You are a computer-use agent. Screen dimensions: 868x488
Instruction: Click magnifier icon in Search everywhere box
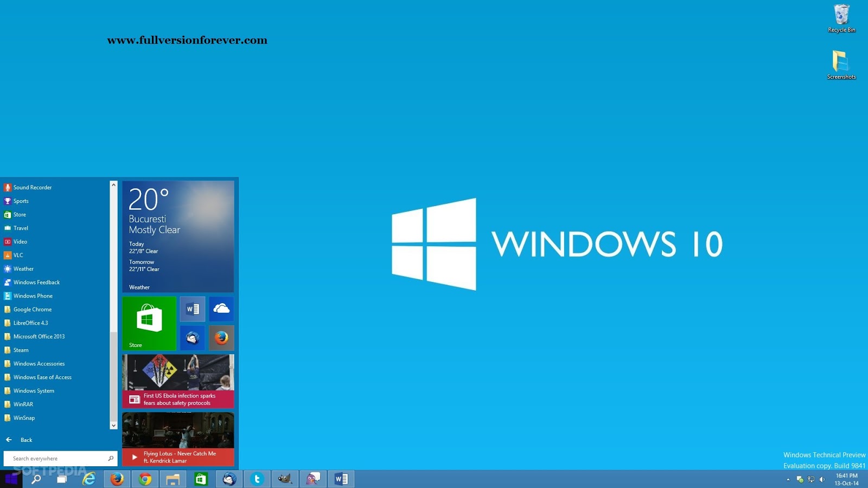111,459
